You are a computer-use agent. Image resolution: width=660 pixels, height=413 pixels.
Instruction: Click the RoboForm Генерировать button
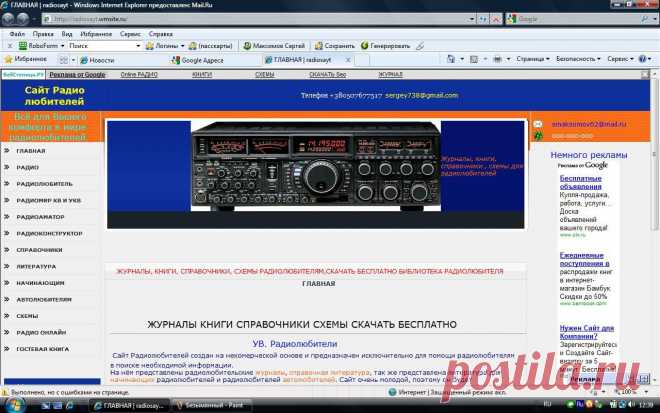[x=386, y=45]
